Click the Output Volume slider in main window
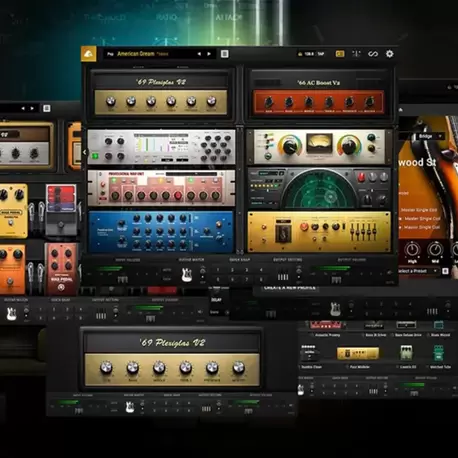Viewport: 458px width, 458px height. point(336,280)
